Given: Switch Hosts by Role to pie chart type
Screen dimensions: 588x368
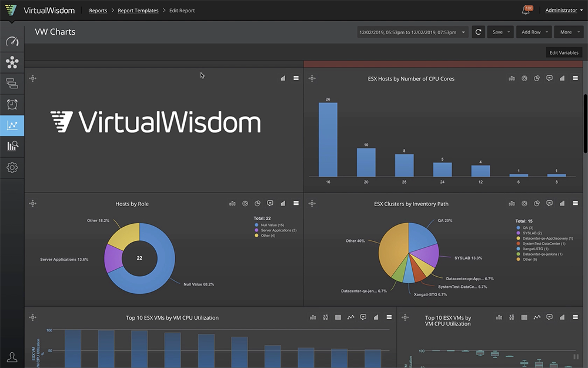Looking at the screenshot, I should [258, 203].
